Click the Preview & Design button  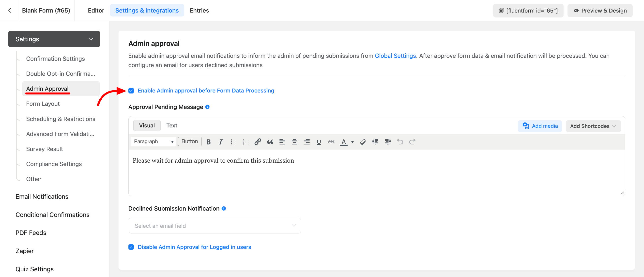[600, 11]
